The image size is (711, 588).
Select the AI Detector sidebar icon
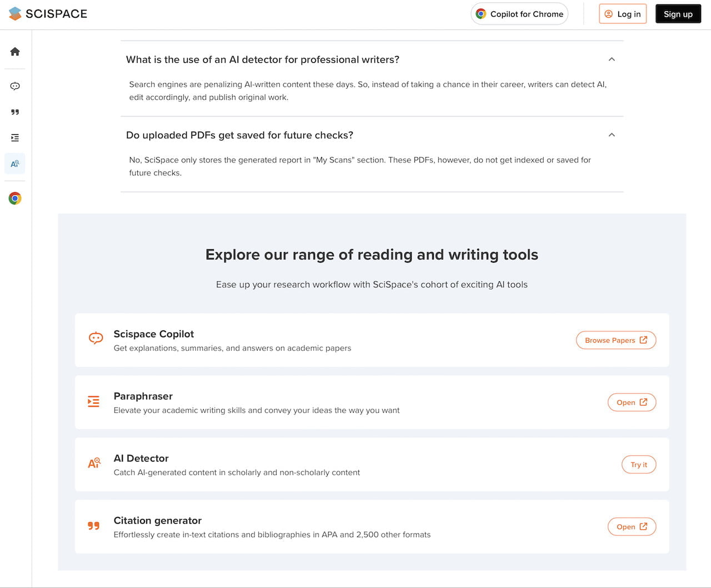15,164
